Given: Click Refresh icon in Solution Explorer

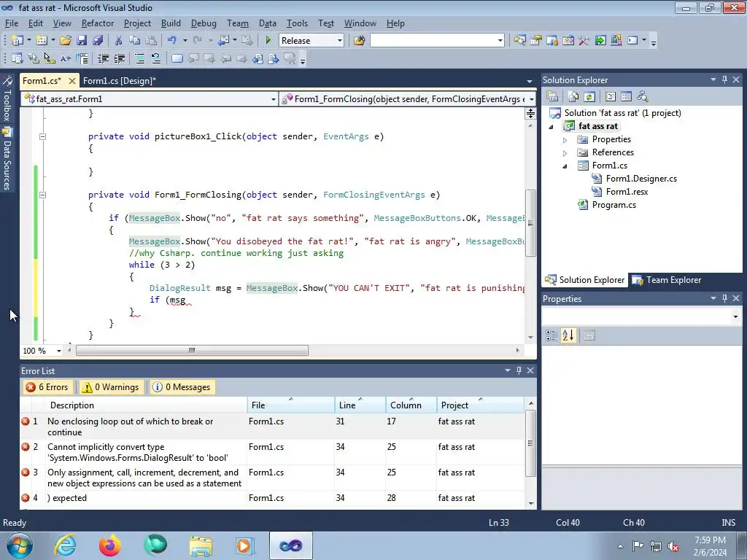Looking at the screenshot, I should tap(589, 97).
